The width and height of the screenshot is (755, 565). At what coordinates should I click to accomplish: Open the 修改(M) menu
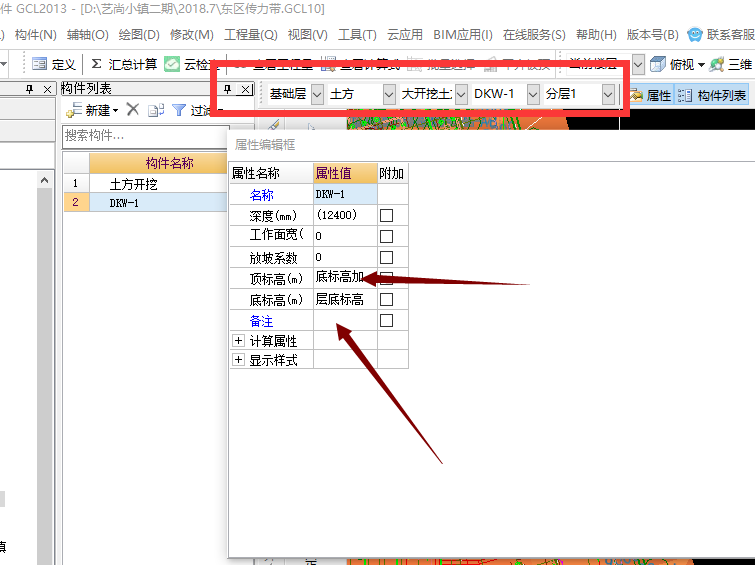pyautogui.click(x=192, y=35)
